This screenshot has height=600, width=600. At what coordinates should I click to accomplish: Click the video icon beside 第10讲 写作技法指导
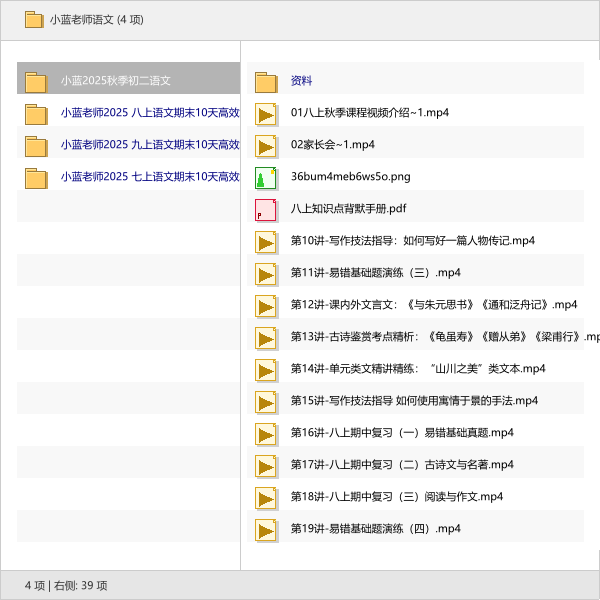[x=266, y=241]
